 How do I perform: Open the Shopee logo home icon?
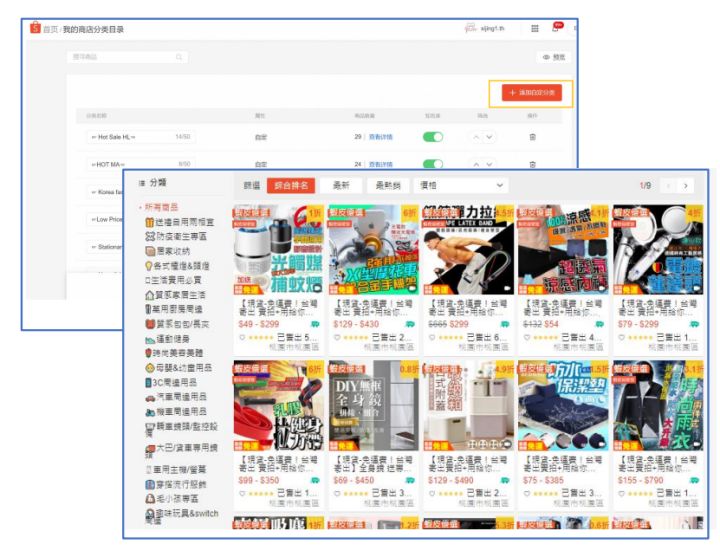tap(35, 28)
